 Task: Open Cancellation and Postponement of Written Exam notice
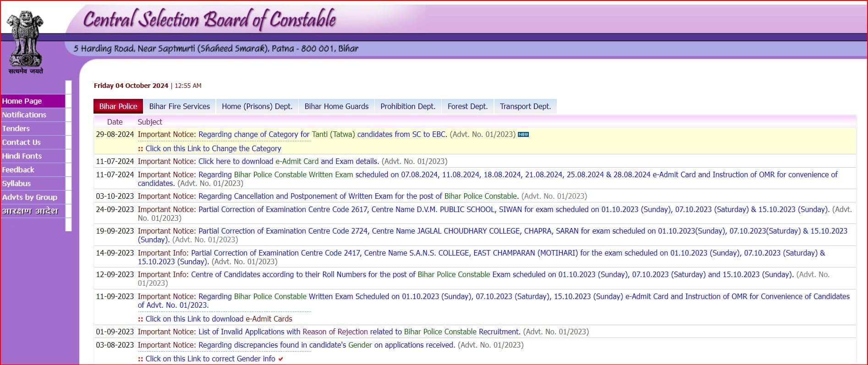pos(358,196)
